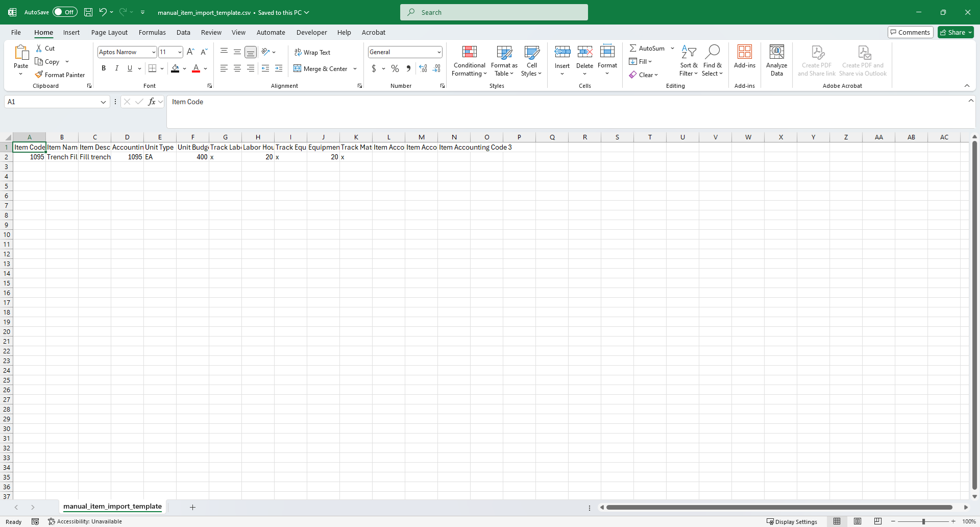
Task: Decrease decimal places
Action: [x=437, y=68]
